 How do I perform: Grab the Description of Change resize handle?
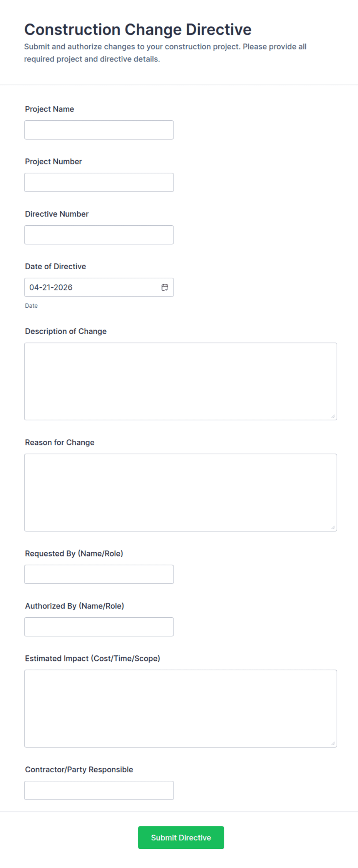(333, 416)
